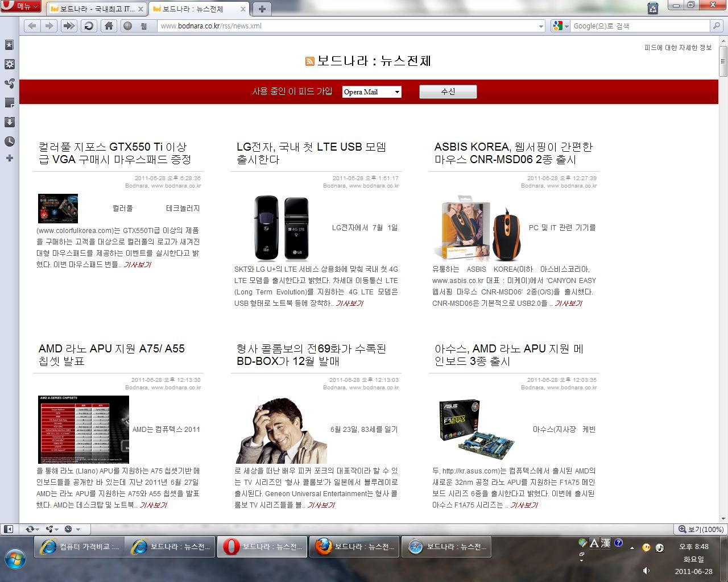This screenshot has width=728, height=582.
Task: Open the Windows Start menu
Action: coord(15,559)
